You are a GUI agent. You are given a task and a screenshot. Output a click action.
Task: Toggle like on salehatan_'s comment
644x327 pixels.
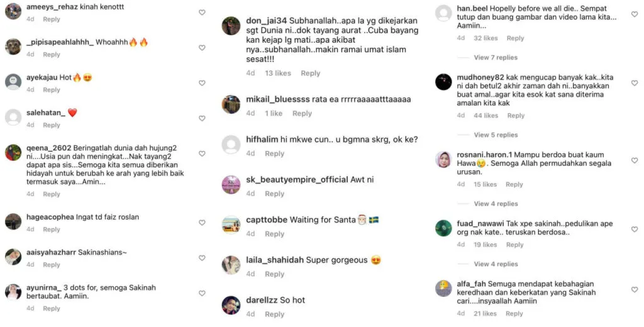pos(202,118)
